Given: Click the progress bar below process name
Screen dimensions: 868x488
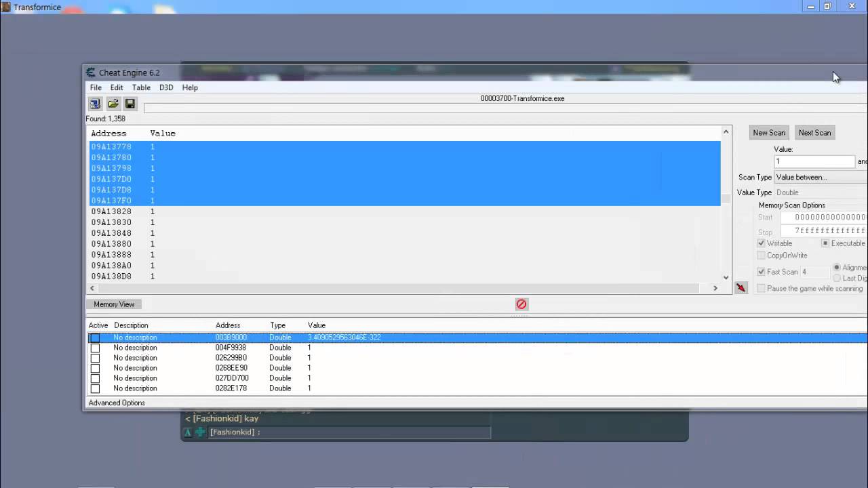Looking at the screenshot, I should point(505,108).
